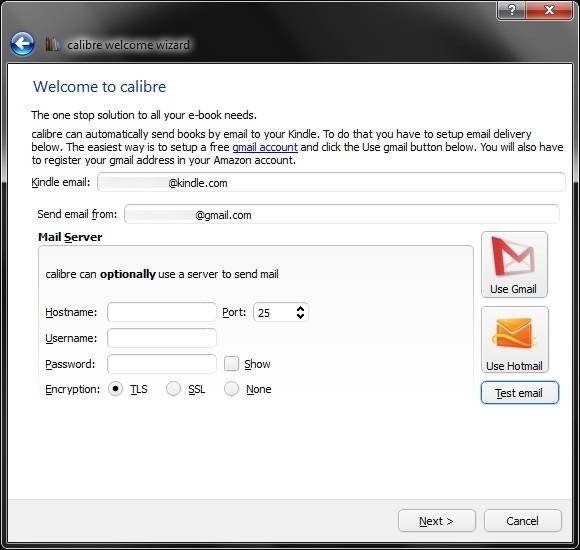The width and height of the screenshot is (580, 550).
Task: Click the Use Hotmail button
Action: pos(515,340)
